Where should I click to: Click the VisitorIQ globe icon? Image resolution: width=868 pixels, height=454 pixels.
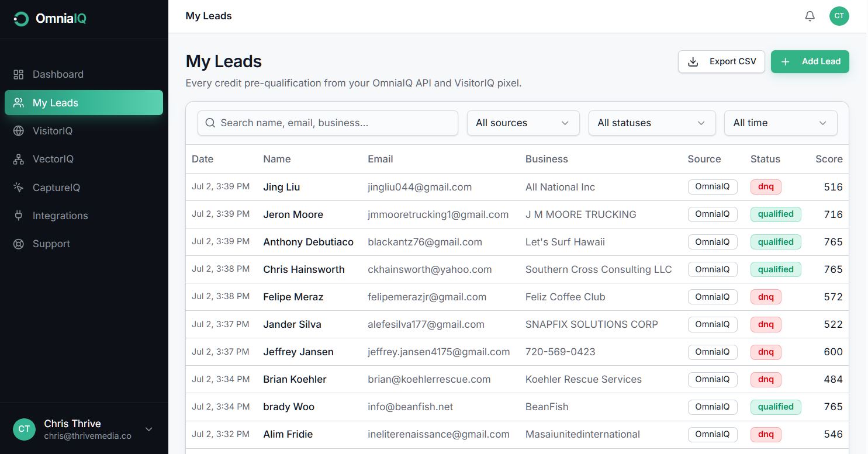coord(19,131)
